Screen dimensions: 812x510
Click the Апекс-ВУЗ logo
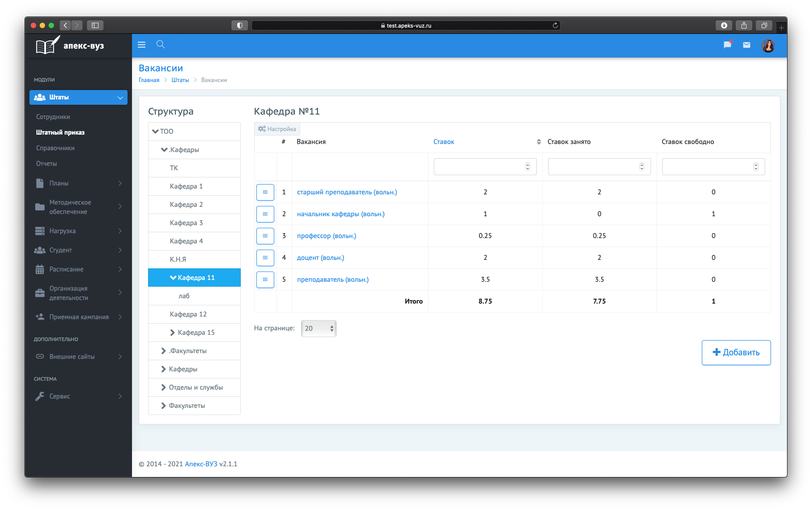coord(70,45)
